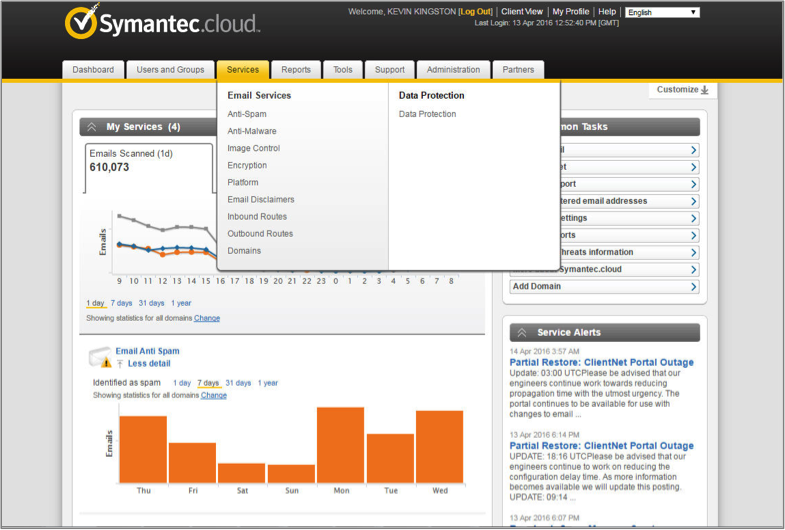Select 7 days range for Identified as spam
785x530 pixels.
[208, 383]
